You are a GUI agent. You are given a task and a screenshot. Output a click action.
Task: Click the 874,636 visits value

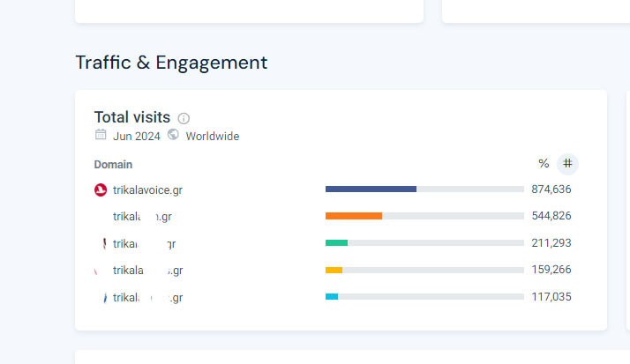pos(551,189)
